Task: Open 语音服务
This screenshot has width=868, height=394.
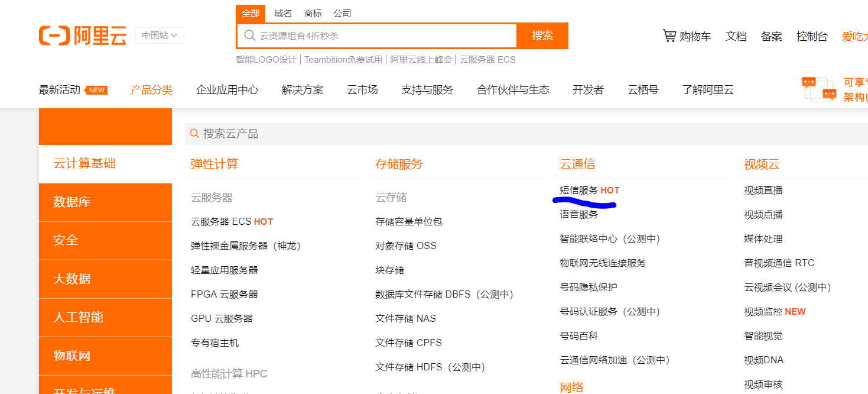Action: (579, 214)
